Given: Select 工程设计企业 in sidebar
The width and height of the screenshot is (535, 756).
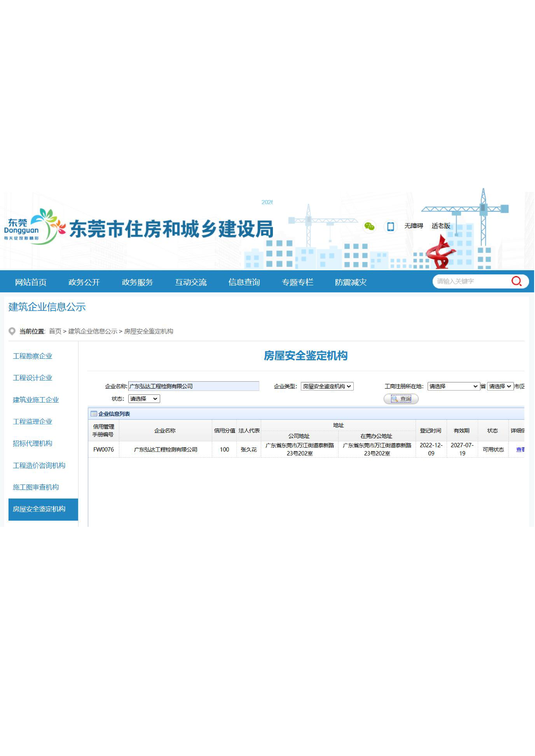Looking at the screenshot, I should click(33, 378).
